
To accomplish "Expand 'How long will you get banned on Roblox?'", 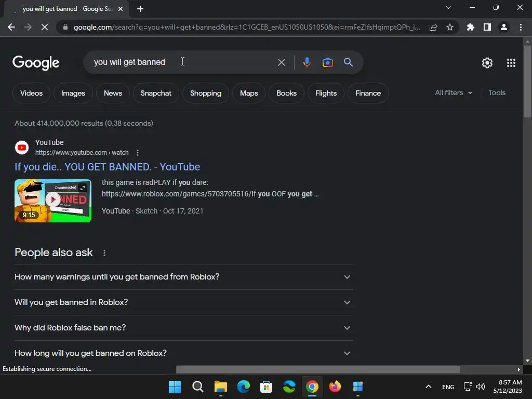I will tap(183, 353).
